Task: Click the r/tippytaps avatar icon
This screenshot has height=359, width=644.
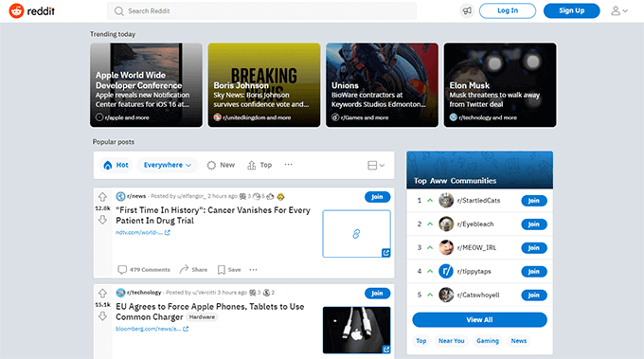Action: 446,271
